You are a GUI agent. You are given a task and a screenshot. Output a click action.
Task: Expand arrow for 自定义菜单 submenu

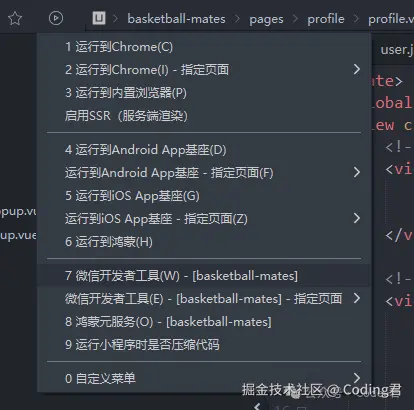pyautogui.click(x=357, y=378)
